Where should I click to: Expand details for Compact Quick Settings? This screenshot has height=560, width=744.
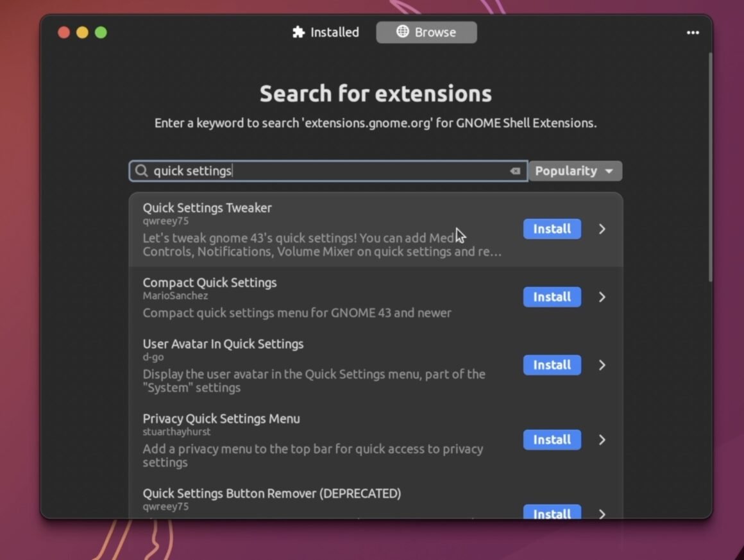pos(601,297)
